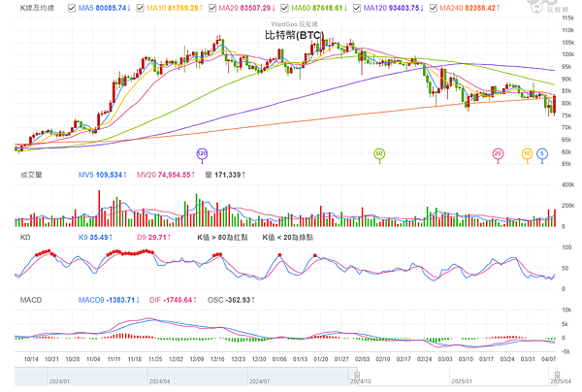The height and width of the screenshot is (392, 582).
Task: Click the K9 35.49 indicator value
Action: coord(95,237)
